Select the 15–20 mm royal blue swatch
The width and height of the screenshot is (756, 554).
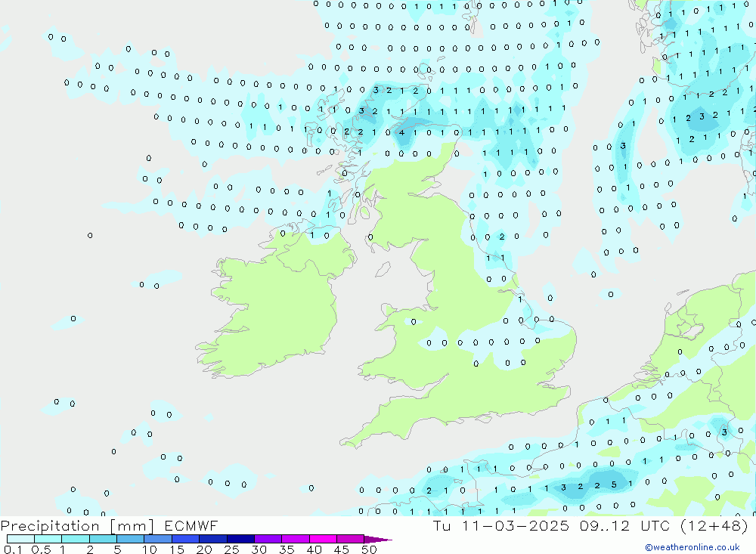click(x=185, y=539)
